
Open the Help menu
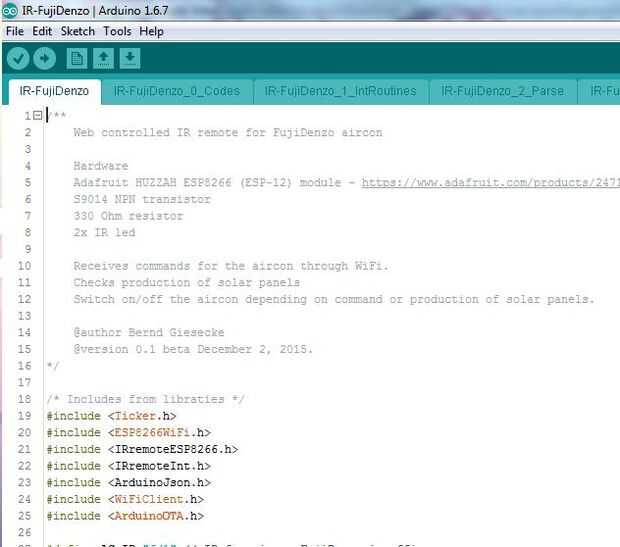click(x=151, y=31)
